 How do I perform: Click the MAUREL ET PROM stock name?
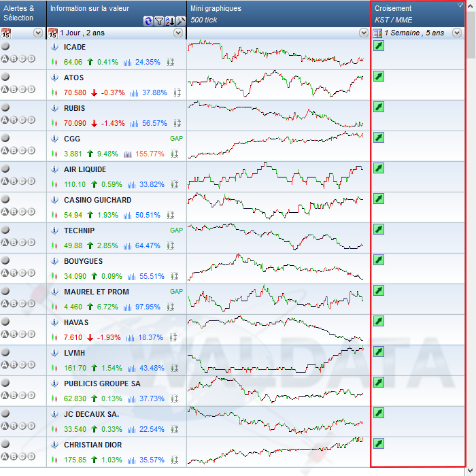97,292
